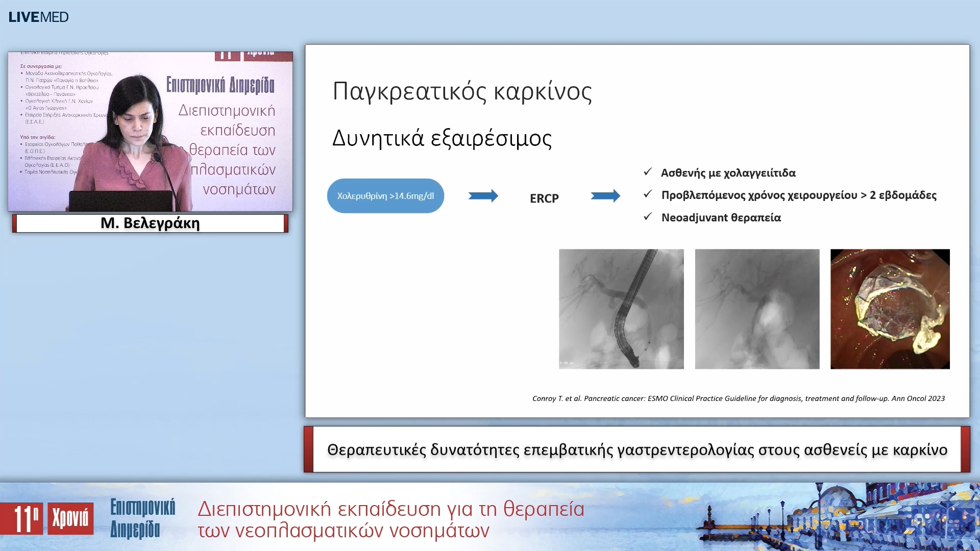
Task: Open the endoscopic stent photo on the right
Action: tap(890, 309)
